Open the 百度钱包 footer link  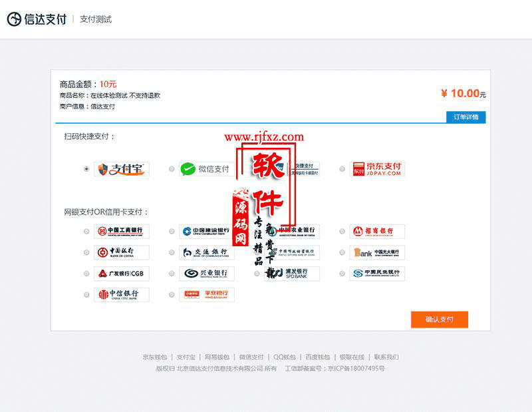[x=318, y=357]
